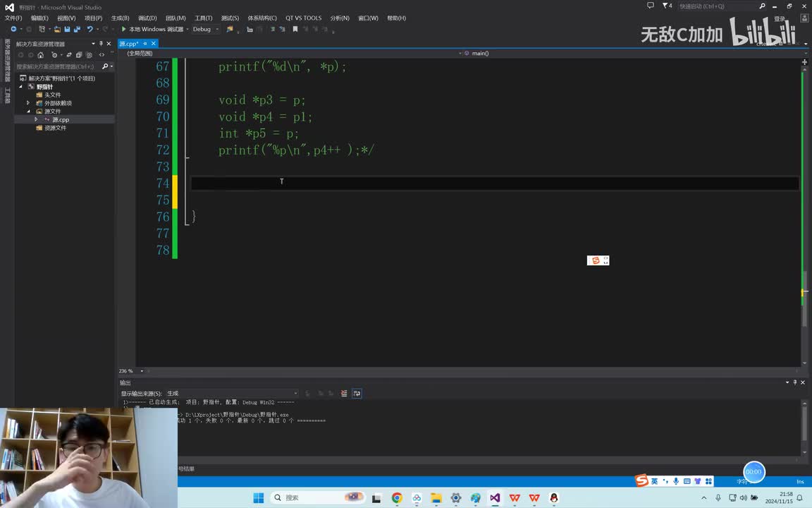Image resolution: width=812 pixels, height=508 pixels.
Task: Pin the 输出 output panel
Action: point(795,382)
